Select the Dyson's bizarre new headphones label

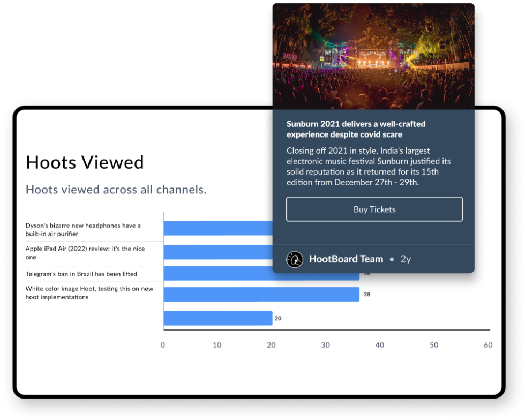pyautogui.click(x=83, y=229)
